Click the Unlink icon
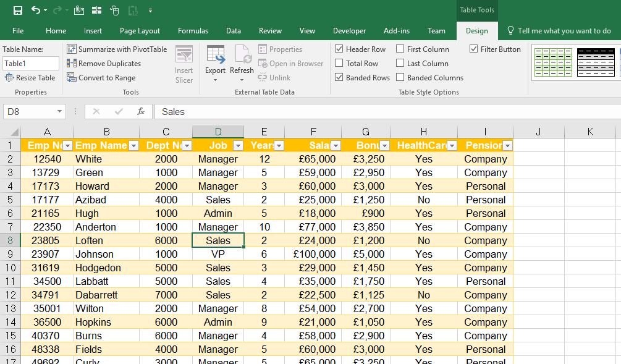The width and height of the screenshot is (621, 364). point(263,78)
